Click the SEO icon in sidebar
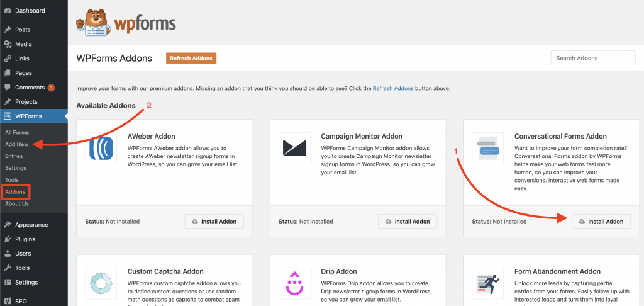Image resolution: width=644 pixels, height=306 pixels. click(8, 300)
